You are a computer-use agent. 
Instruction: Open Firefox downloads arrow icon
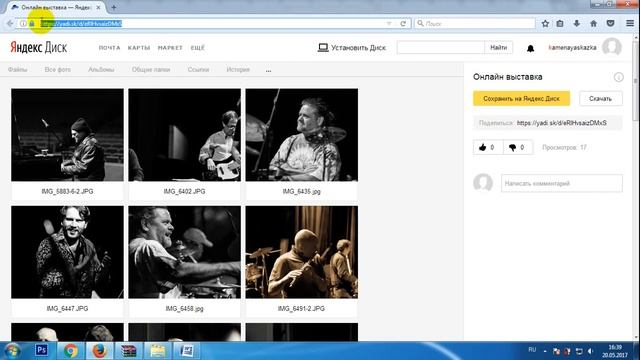(577, 24)
